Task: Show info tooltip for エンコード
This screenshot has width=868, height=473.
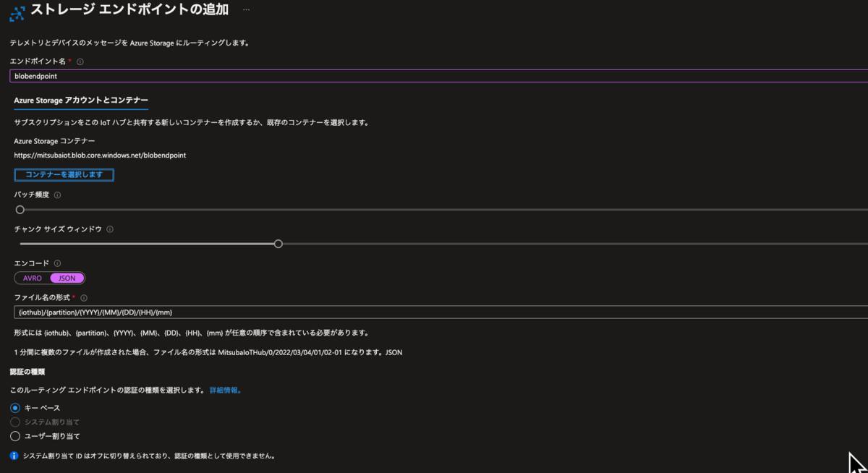Action: point(58,264)
